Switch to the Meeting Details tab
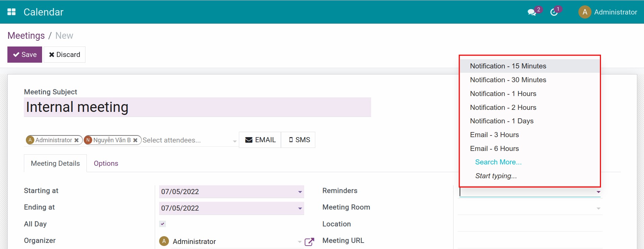644x249 pixels. [56, 163]
